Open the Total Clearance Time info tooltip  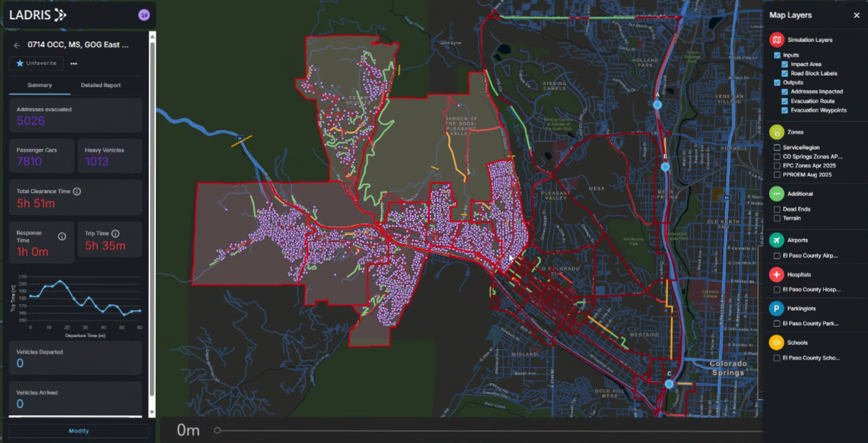click(76, 191)
